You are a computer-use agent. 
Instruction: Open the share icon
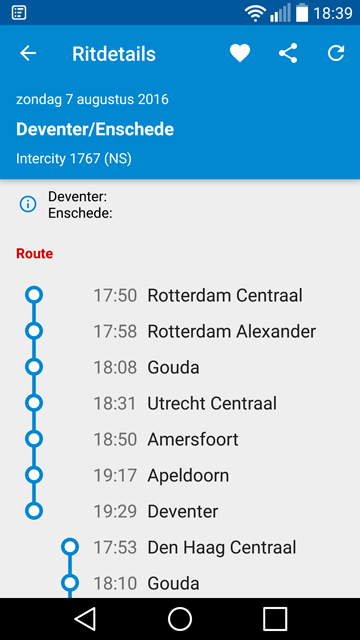pyautogui.click(x=288, y=53)
